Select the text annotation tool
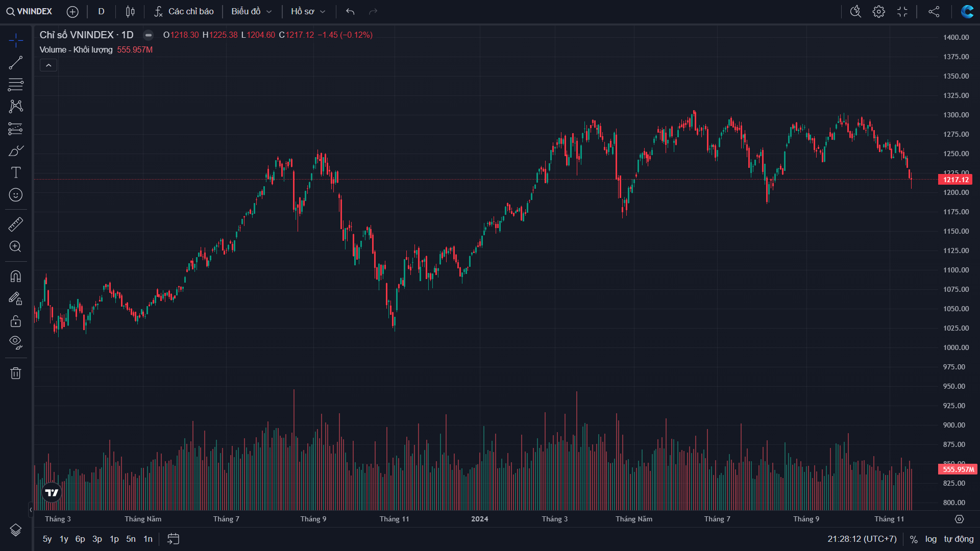 click(x=16, y=172)
